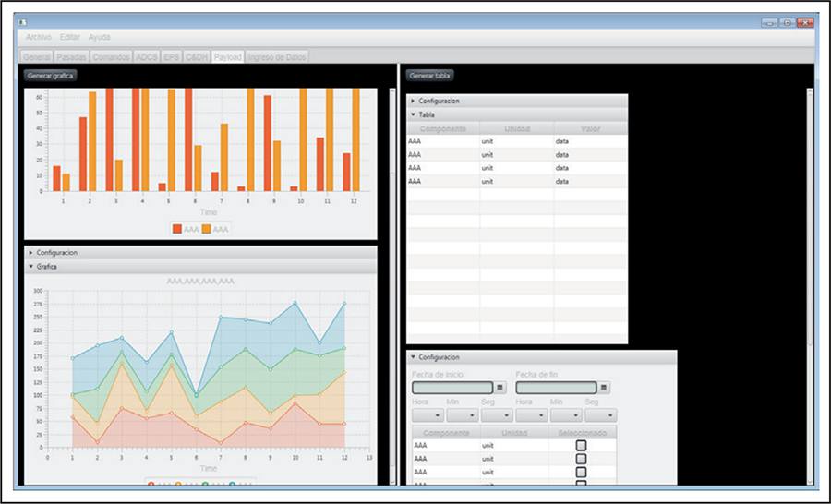This screenshot has width=831, height=504.
Task: Collapse the Tabla section
Action: coord(517,114)
